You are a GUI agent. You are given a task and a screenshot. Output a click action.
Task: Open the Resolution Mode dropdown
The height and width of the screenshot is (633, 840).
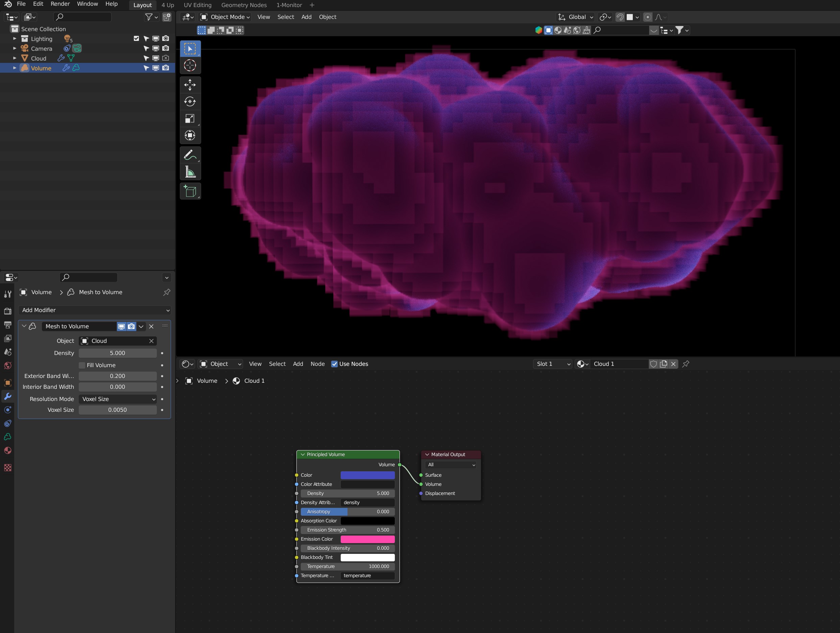[x=118, y=399]
